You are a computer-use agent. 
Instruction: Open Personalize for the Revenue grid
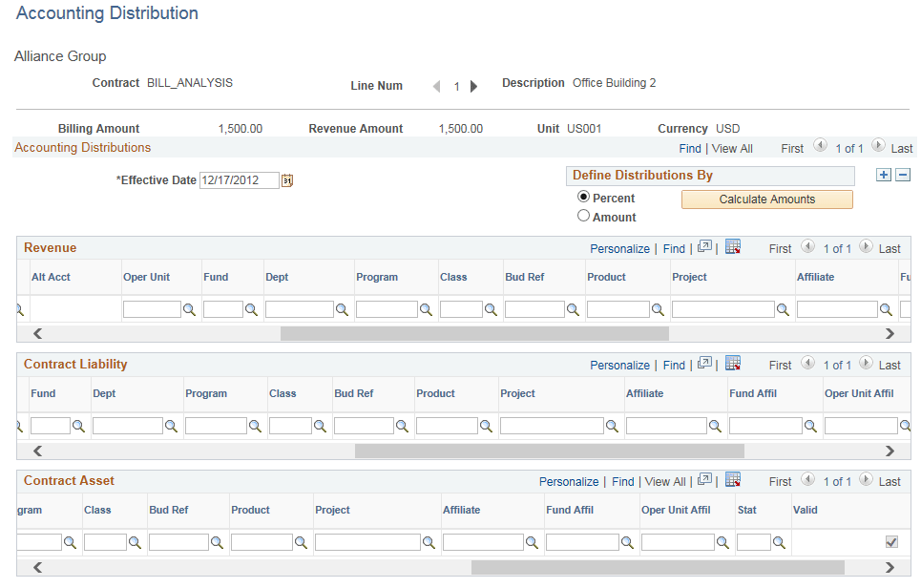619,248
